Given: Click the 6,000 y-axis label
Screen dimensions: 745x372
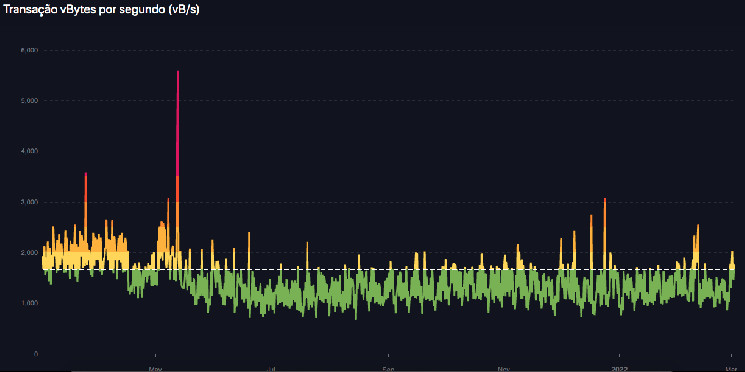Looking at the screenshot, I should tap(29, 50).
